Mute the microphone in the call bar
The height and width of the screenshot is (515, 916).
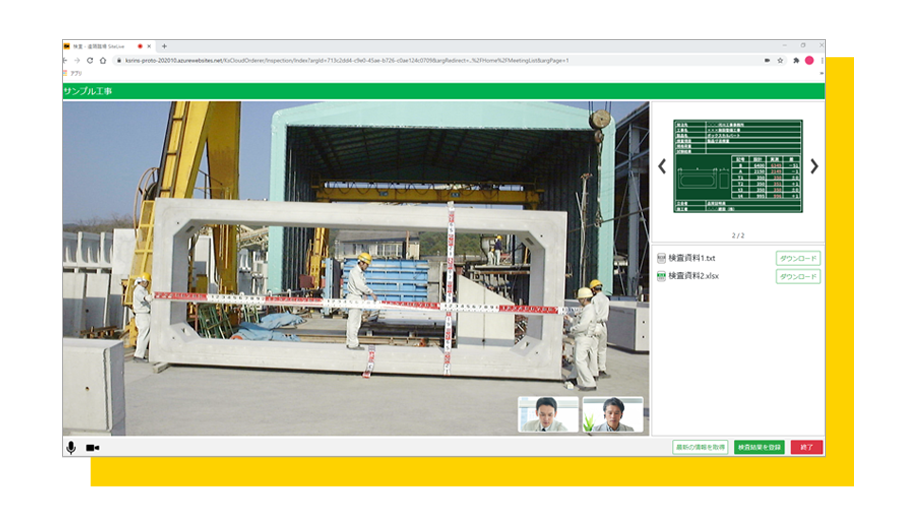pos(71,447)
